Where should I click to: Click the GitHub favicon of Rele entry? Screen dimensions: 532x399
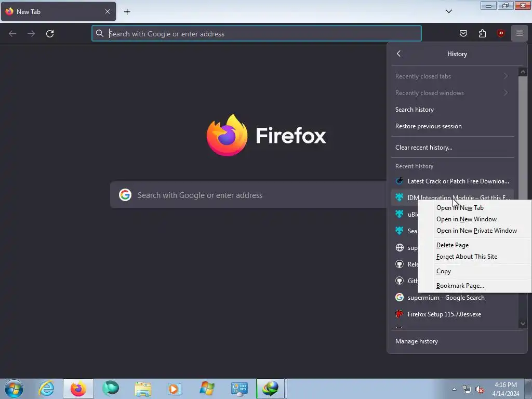pyautogui.click(x=400, y=264)
